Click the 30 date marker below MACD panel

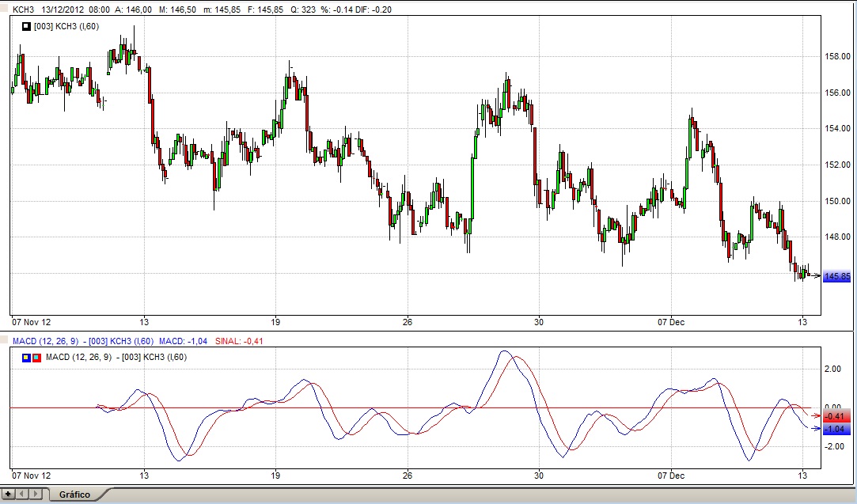(539, 476)
